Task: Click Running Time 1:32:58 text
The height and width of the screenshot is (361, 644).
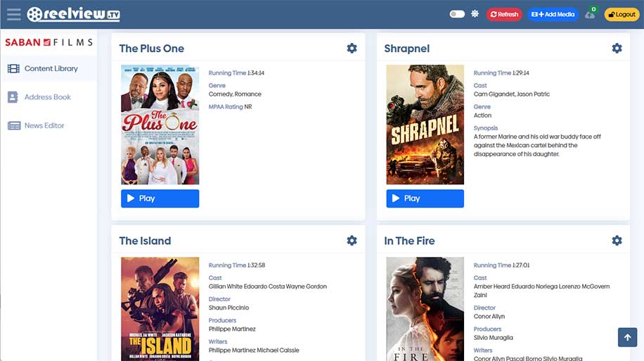Action: pyautogui.click(x=237, y=265)
